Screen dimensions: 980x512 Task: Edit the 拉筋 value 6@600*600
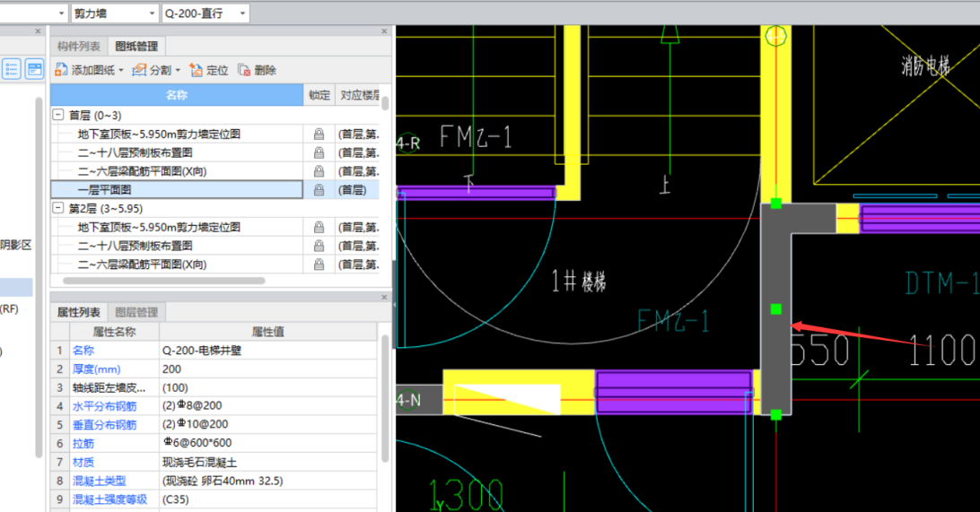pyautogui.click(x=268, y=443)
